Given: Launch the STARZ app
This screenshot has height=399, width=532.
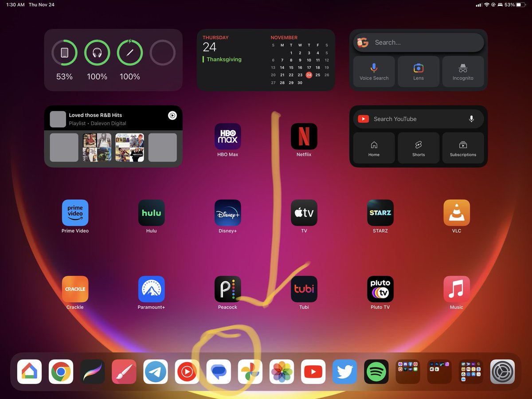Looking at the screenshot, I should (x=380, y=213).
